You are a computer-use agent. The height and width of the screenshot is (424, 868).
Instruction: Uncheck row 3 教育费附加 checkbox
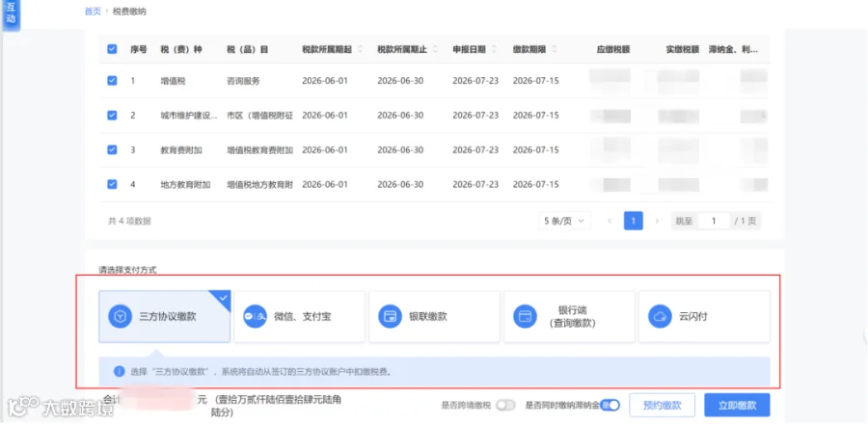click(x=112, y=149)
